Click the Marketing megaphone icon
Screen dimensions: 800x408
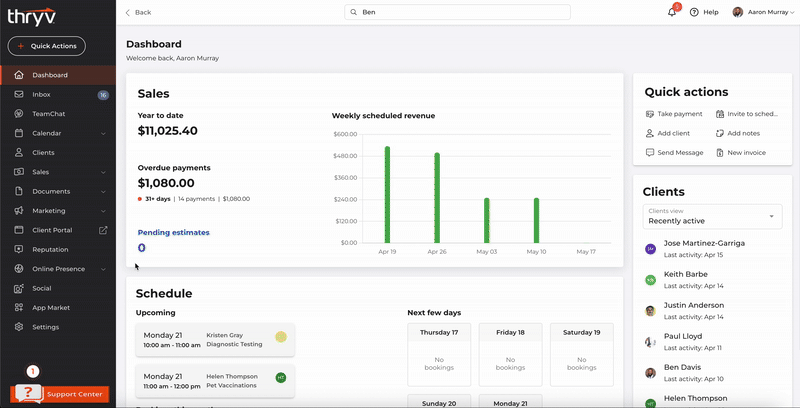coord(19,211)
